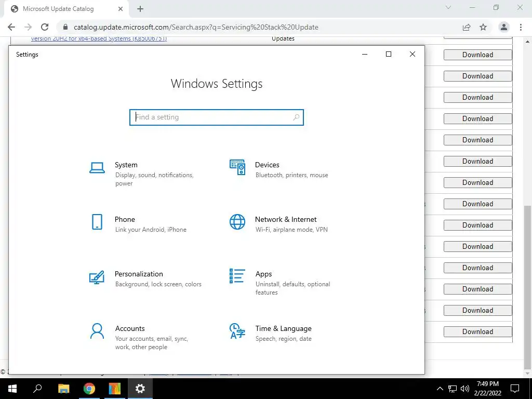Select the Microsoft Update Catalog tab
This screenshot has width=532, height=399.
coord(67,9)
